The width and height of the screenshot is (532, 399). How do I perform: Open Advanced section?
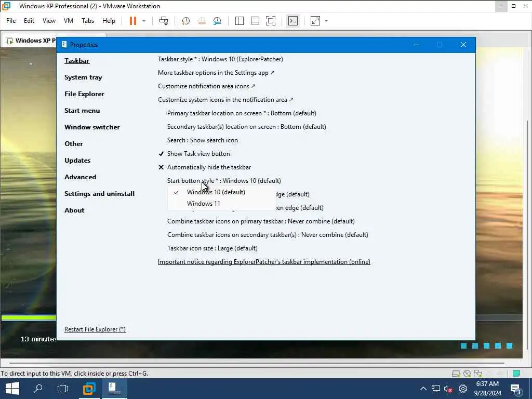[80, 177]
